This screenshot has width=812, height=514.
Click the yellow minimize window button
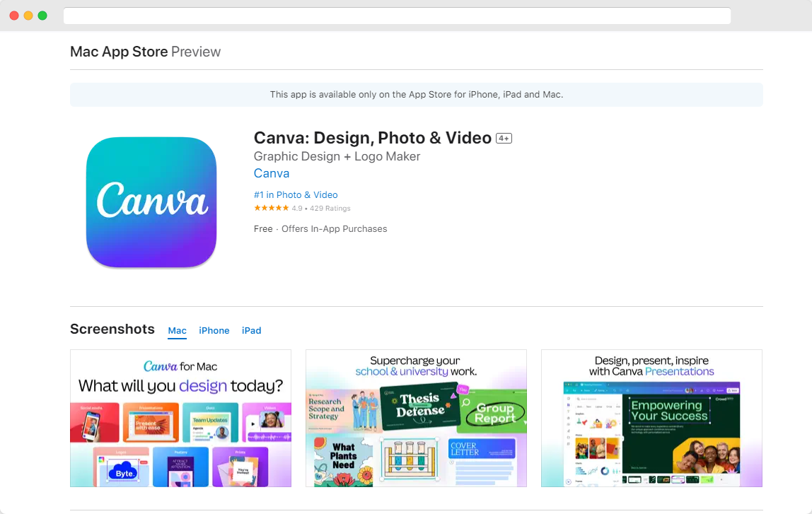28,16
